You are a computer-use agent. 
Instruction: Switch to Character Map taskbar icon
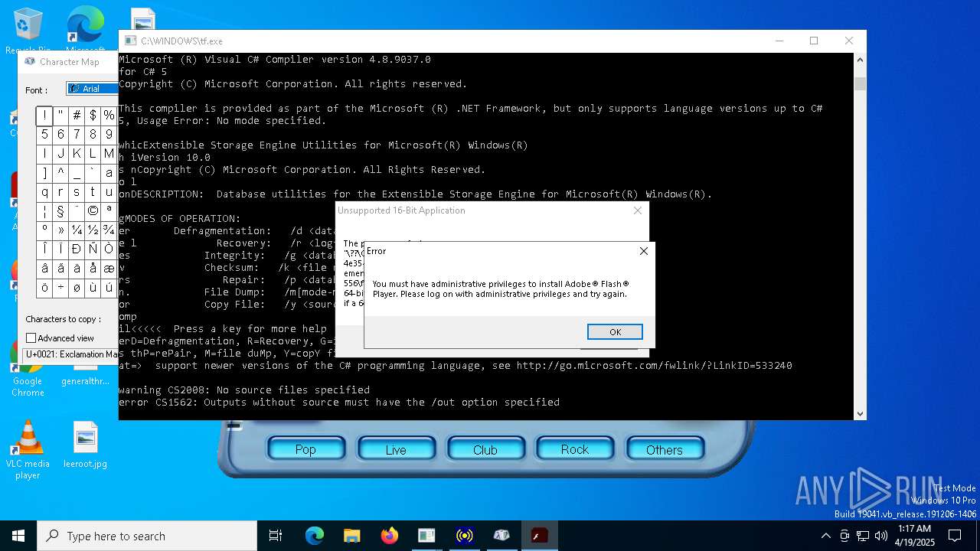pyautogui.click(x=501, y=536)
